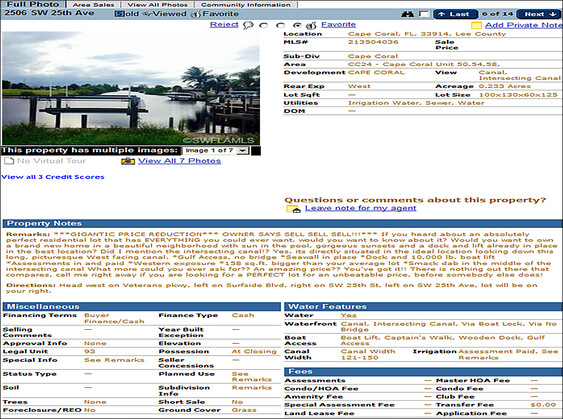Image resolution: width=563 pixels, height=419 pixels.
Task: Click the agent note icon
Action: point(293,209)
